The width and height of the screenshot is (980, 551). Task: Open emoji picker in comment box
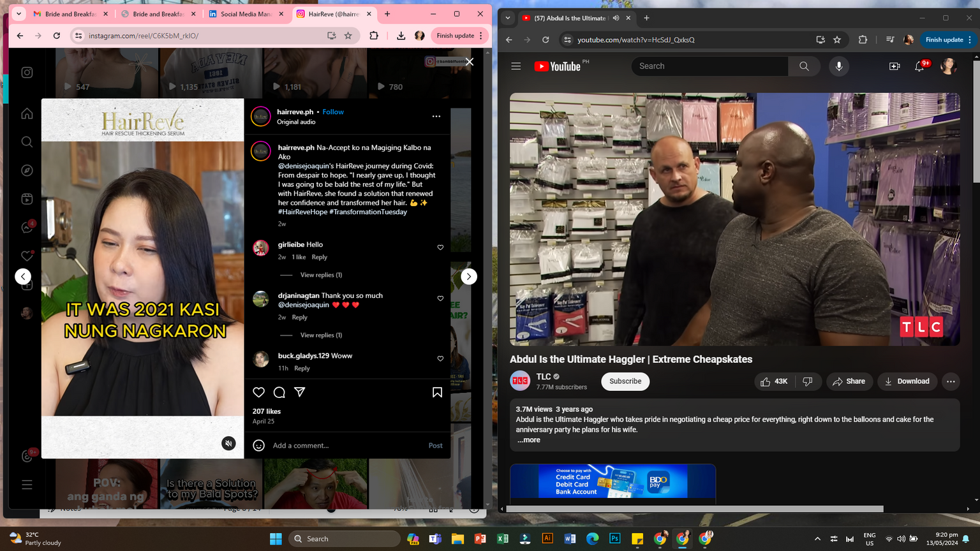(x=258, y=445)
